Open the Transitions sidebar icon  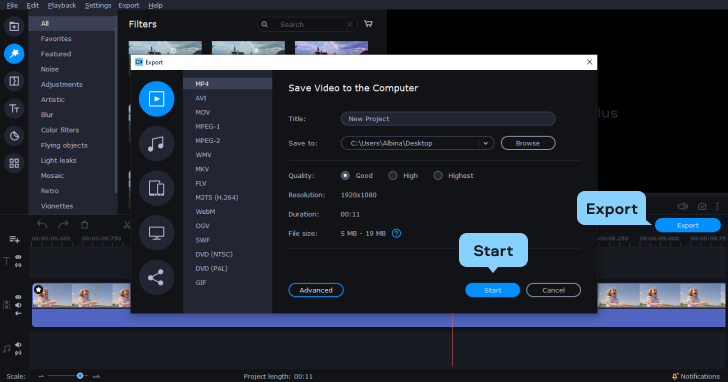click(x=14, y=81)
